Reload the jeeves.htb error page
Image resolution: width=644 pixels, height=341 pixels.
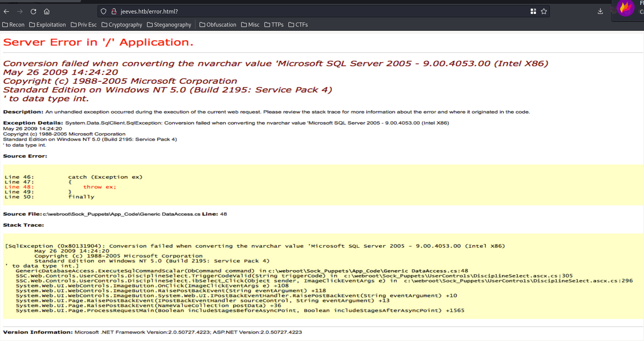[33, 12]
